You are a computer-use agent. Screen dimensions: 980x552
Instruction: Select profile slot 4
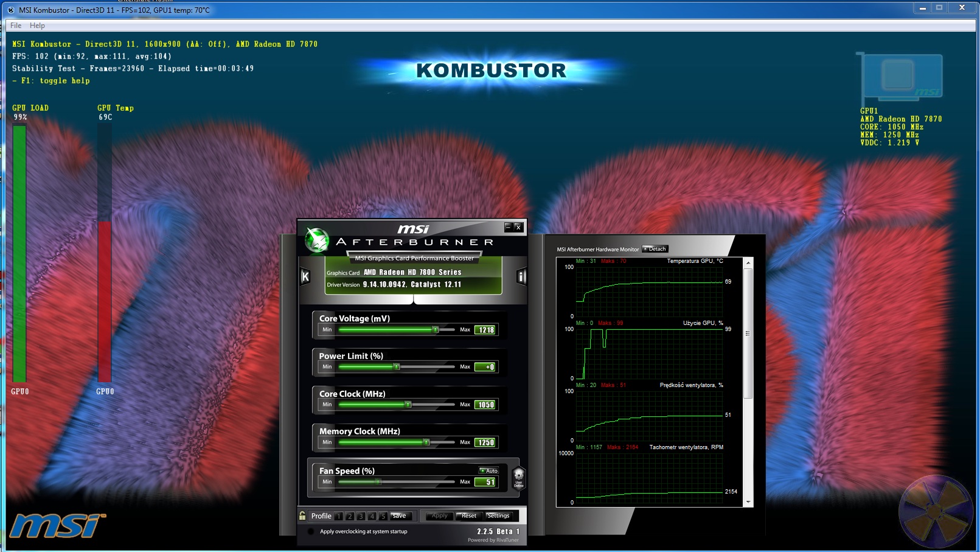pyautogui.click(x=372, y=516)
